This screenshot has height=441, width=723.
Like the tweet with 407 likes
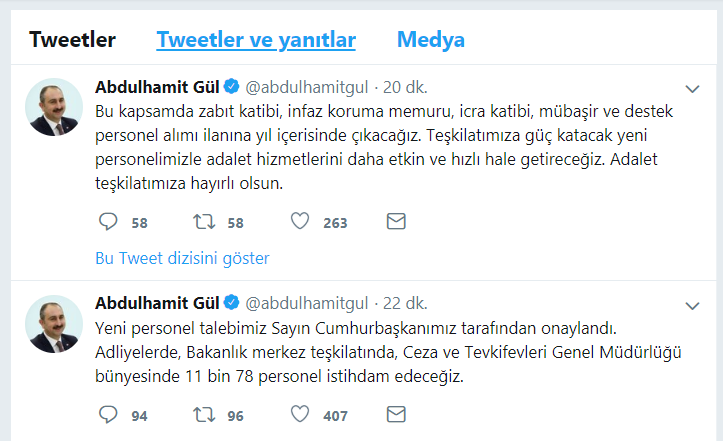coord(300,414)
